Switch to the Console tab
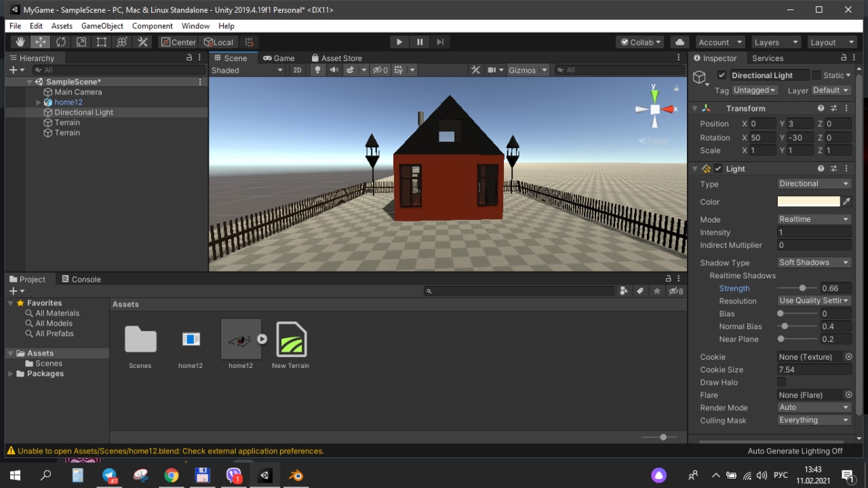 click(x=81, y=279)
